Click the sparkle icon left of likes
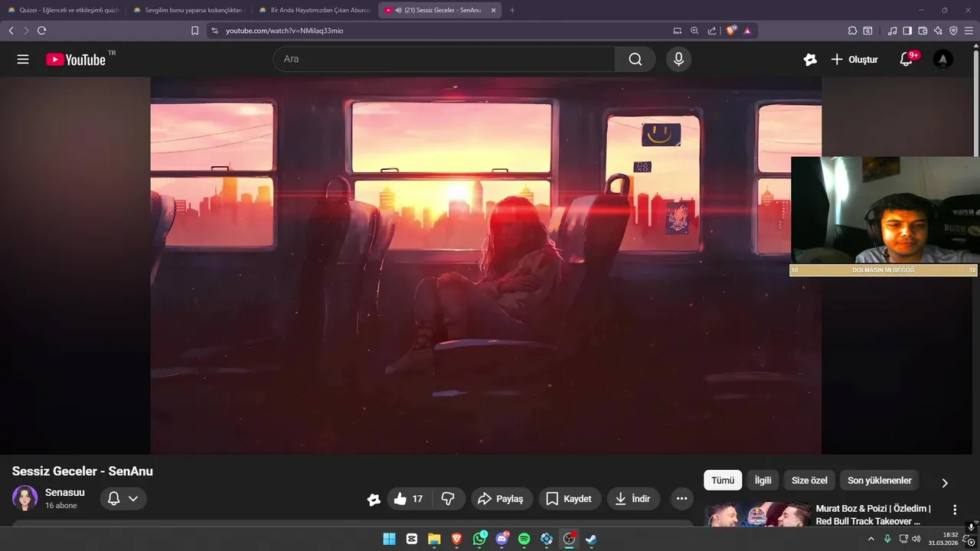 coord(374,499)
